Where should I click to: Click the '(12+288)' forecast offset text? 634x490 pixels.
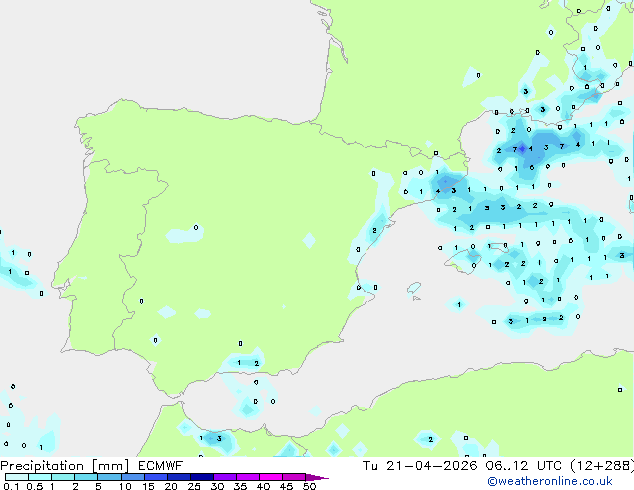point(602,465)
